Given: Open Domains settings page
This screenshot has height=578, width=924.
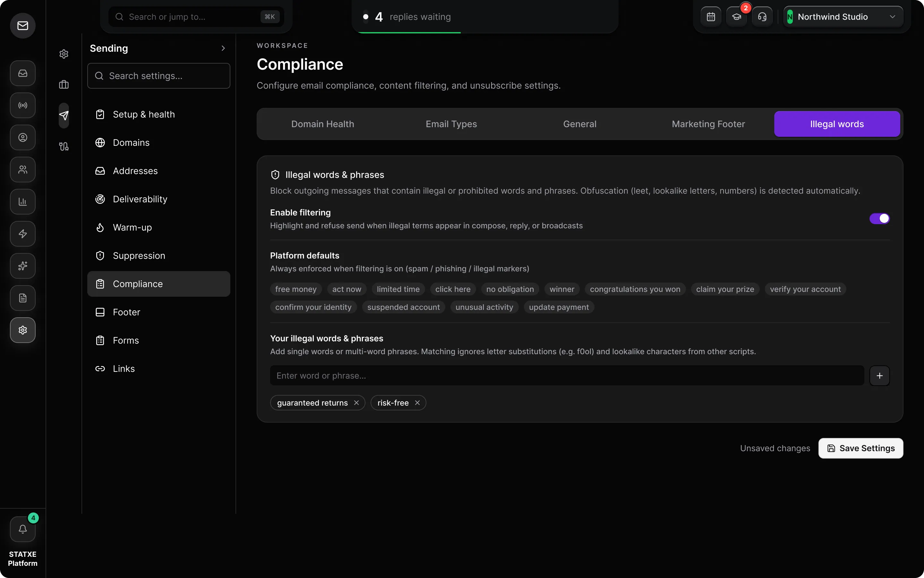Looking at the screenshot, I should pyautogui.click(x=158, y=143).
